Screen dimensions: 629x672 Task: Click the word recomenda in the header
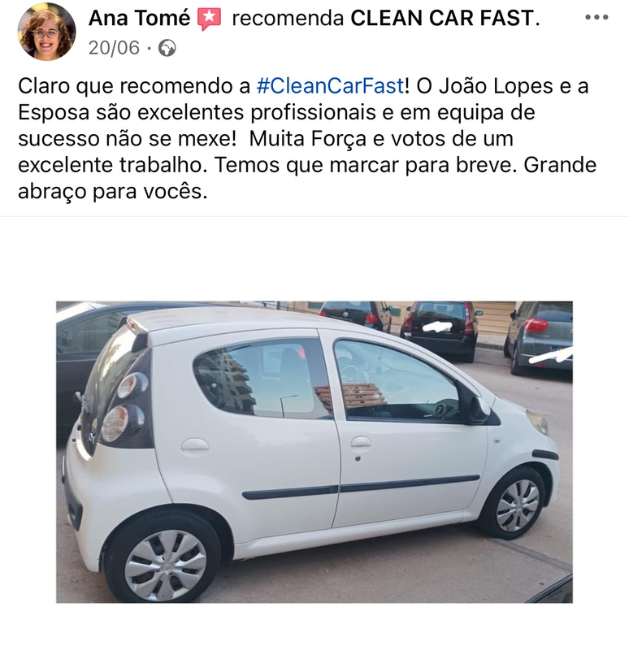click(x=288, y=18)
